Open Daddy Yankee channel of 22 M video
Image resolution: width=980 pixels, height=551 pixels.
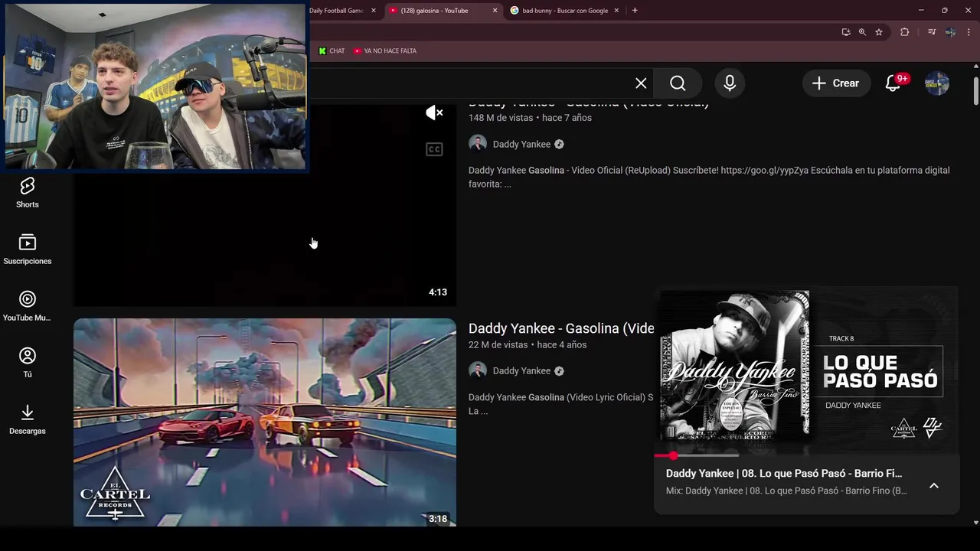click(521, 370)
